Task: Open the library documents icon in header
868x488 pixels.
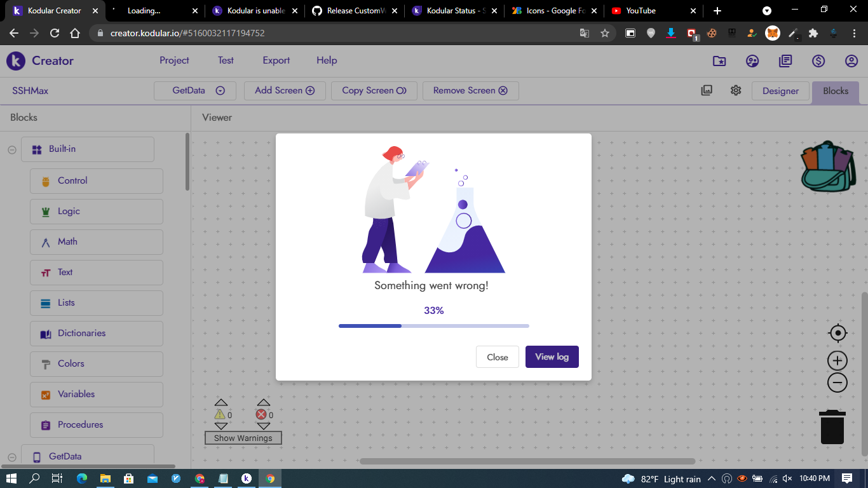Action: click(785, 61)
